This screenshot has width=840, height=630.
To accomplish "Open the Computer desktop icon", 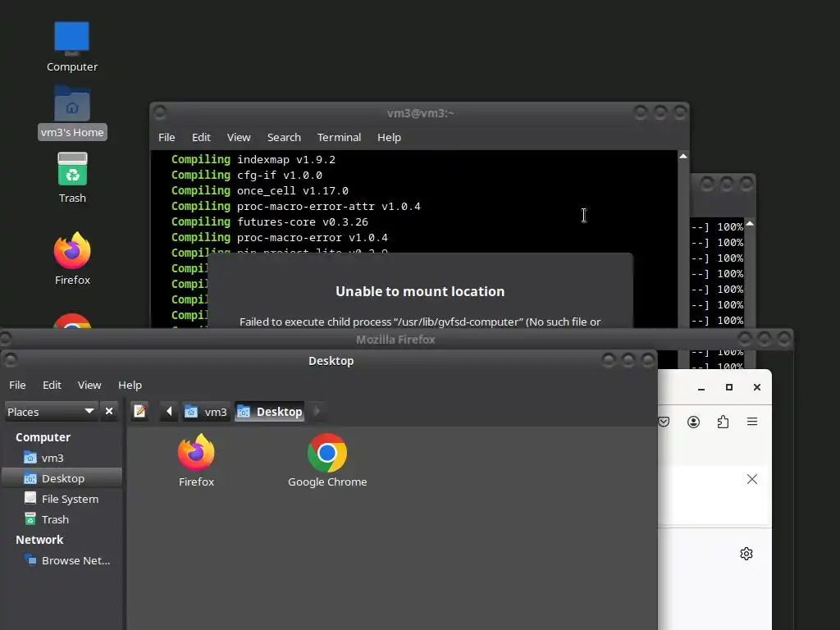I will tap(72, 47).
